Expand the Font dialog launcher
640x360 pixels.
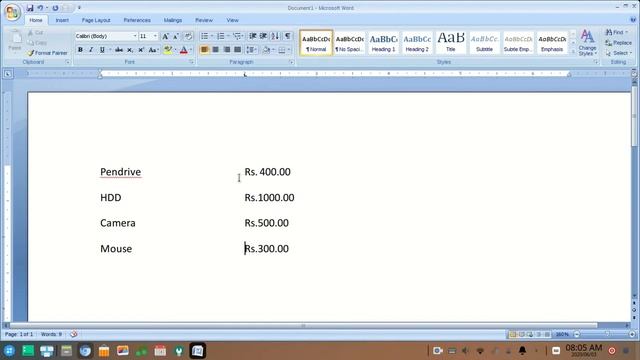click(191, 62)
